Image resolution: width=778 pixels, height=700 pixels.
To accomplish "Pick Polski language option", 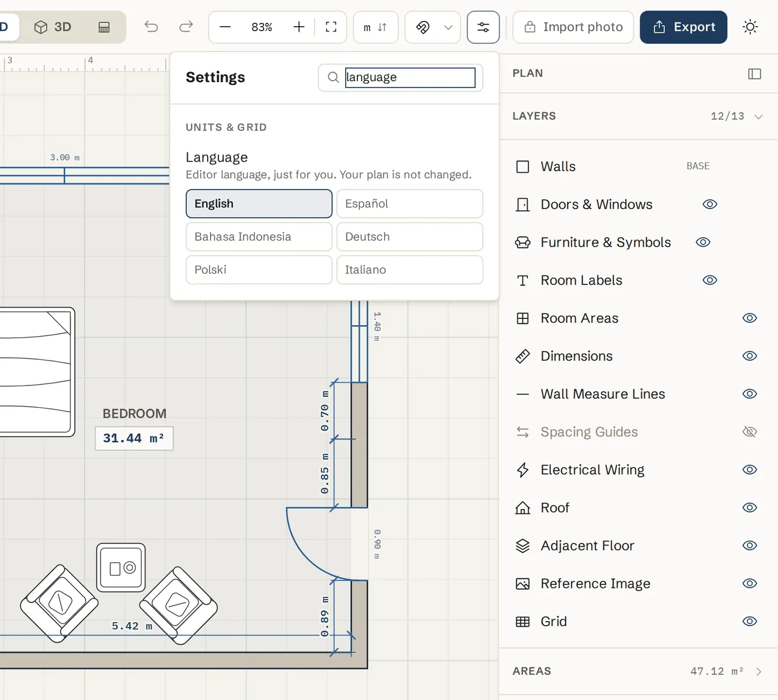I will (259, 270).
